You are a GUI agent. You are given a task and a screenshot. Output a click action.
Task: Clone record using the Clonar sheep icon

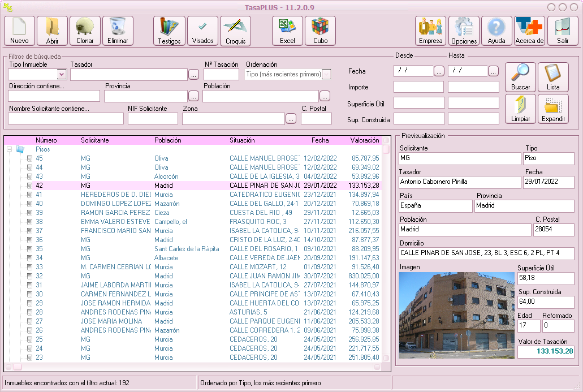coord(85,31)
